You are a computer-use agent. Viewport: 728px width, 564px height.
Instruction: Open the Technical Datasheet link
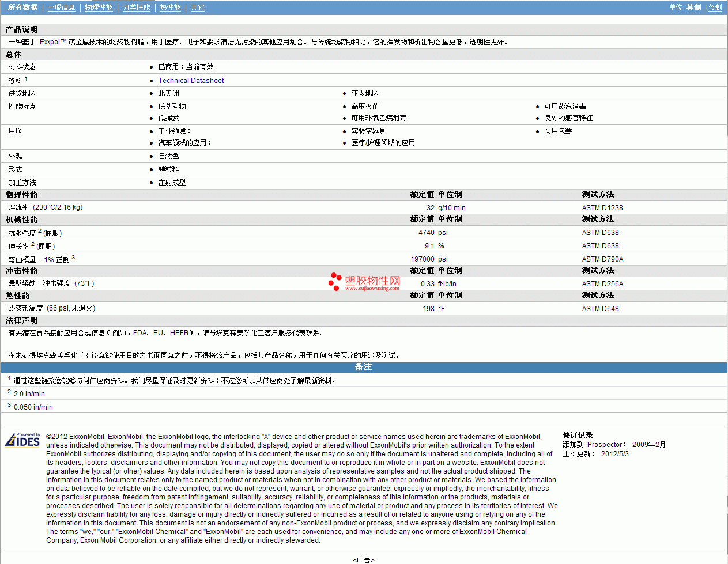click(x=191, y=81)
